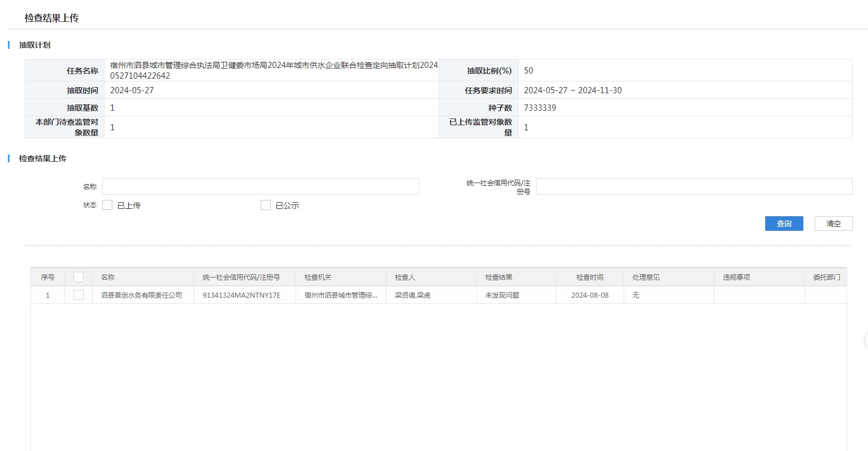Click credit code 91341324MA2NTNY17E cell

tap(241, 295)
